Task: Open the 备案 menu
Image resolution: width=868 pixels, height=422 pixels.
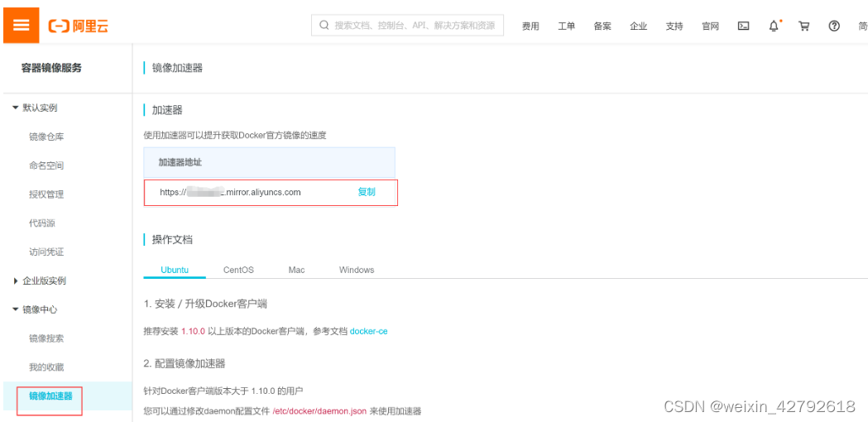Action: pyautogui.click(x=602, y=26)
